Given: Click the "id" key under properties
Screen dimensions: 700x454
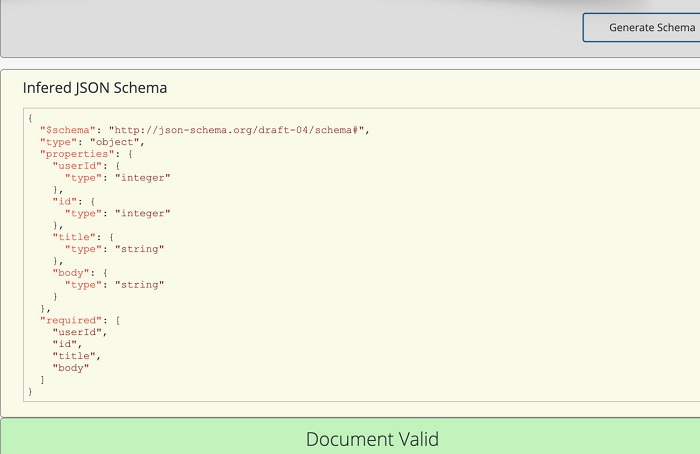Looking at the screenshot, I should click(x=64, y=201).
